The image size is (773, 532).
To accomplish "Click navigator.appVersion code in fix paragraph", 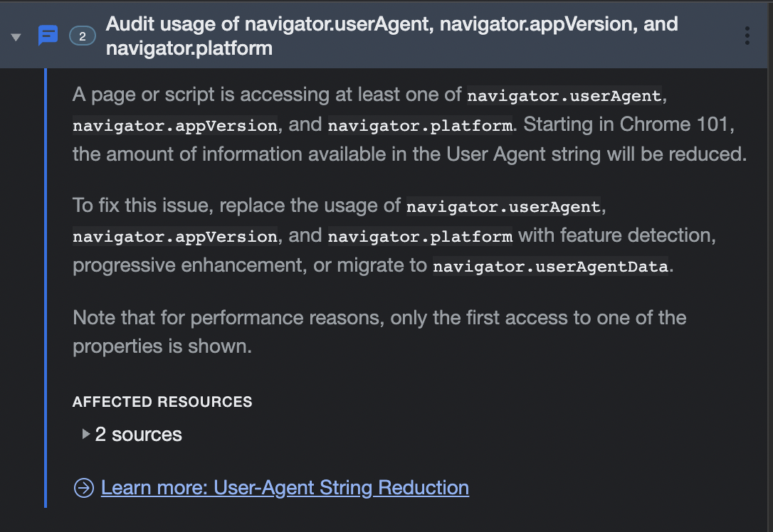I will pyautogui.click(x=175, y=236).
